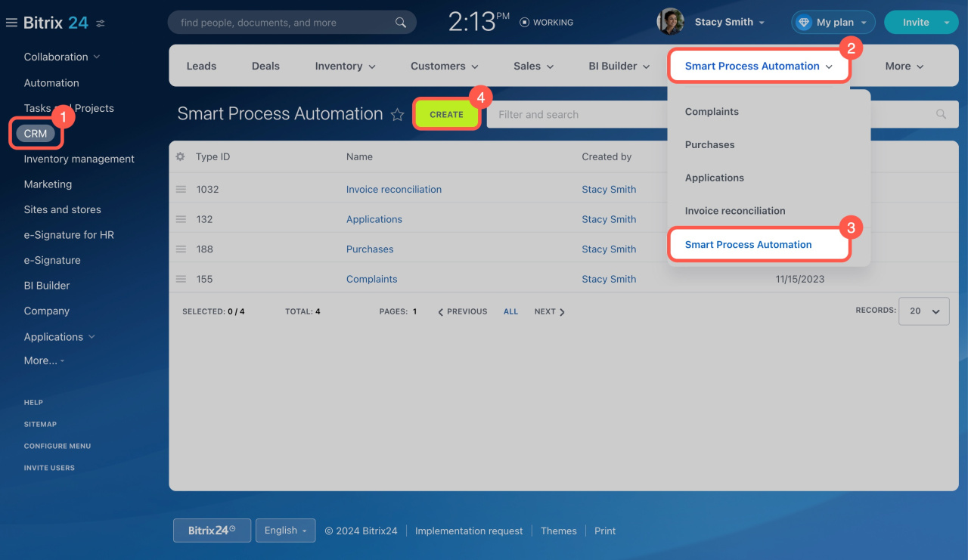Select Invoice reconciliation in dropdown menu

(735, 211)
